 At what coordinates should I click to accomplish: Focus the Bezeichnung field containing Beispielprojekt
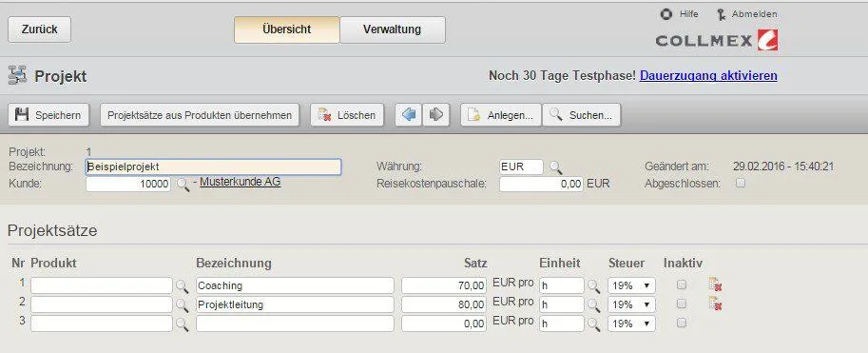213,167
